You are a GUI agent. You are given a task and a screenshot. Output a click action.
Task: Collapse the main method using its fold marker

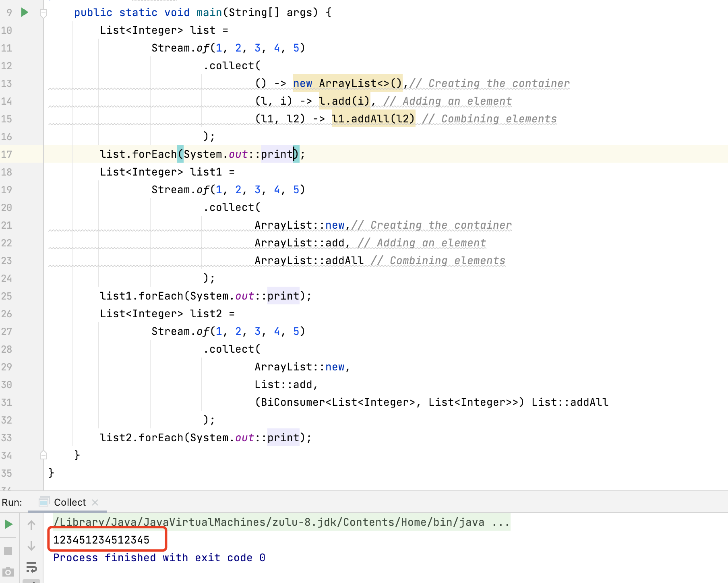pyautogui.click(x=43, y=13)
